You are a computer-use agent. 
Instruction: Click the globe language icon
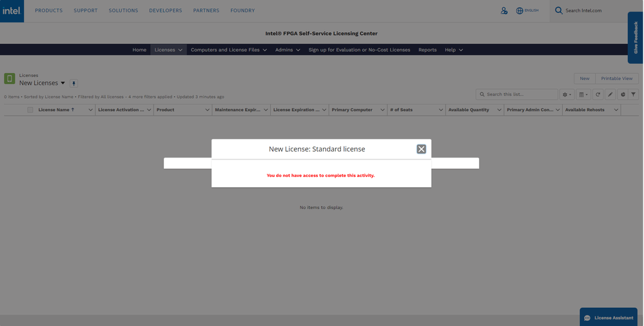coord(520,11)
